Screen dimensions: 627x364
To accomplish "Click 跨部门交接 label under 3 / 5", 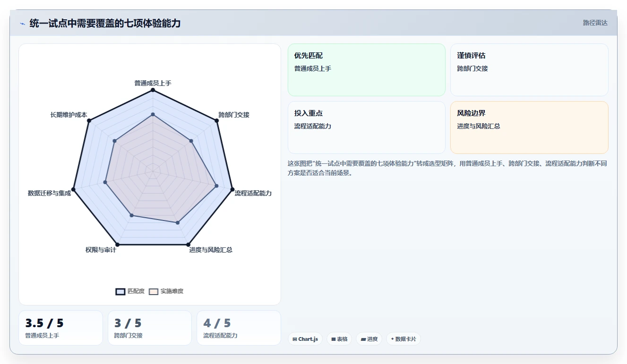I will 129,336.
